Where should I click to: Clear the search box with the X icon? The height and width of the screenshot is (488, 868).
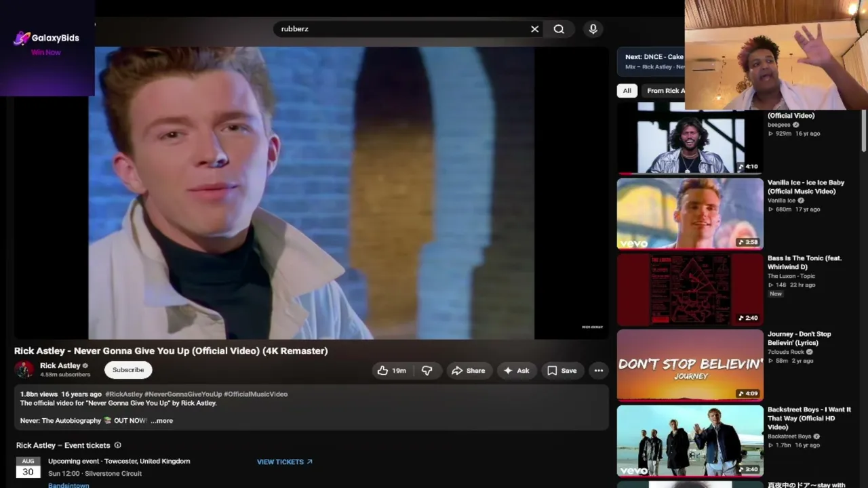tap(534, 29)
